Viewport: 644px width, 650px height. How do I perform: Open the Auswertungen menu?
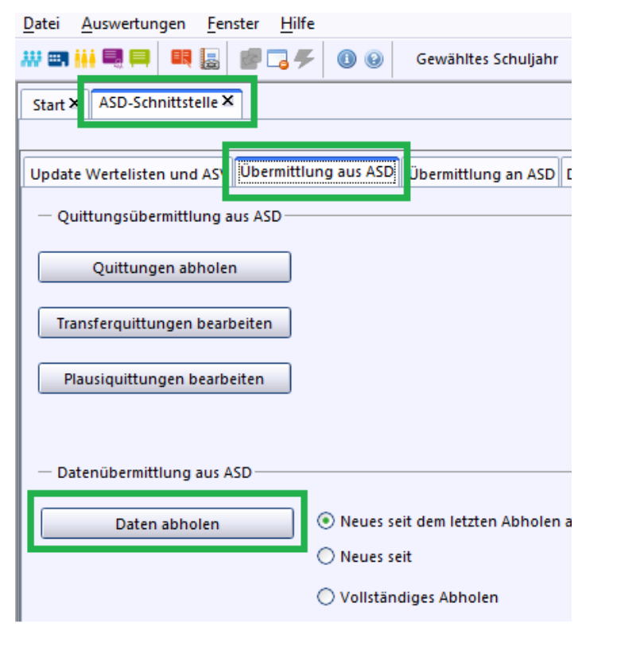pyautogui.click(x=134, y=24)
